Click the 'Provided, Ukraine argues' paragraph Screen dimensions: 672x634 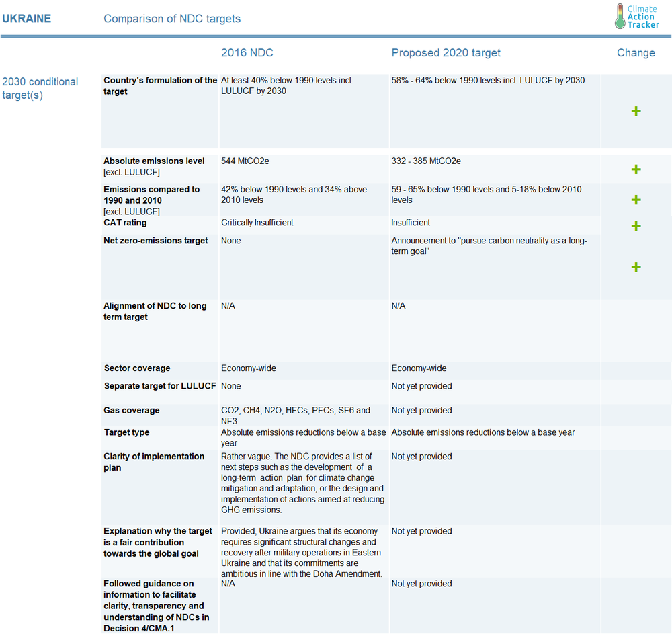click(x=302, y=553)
